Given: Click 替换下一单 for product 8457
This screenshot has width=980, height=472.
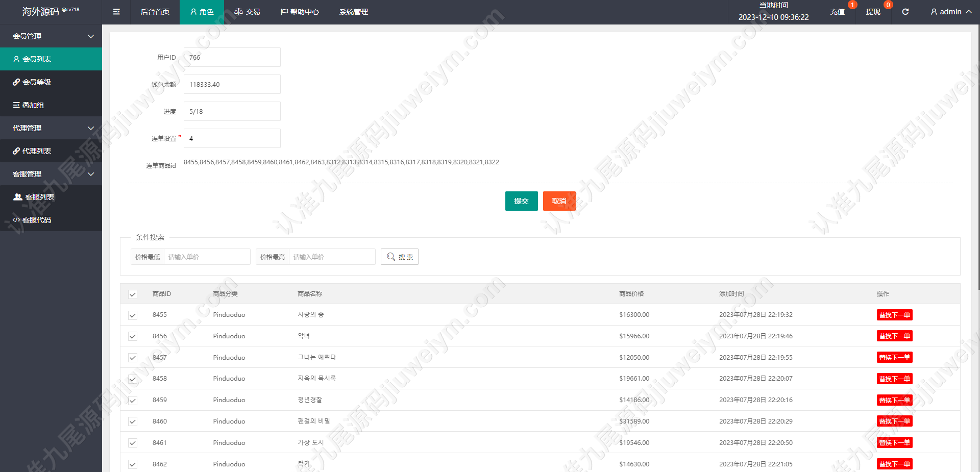Looking at the screenshot, I should click(x=894, y=357).
